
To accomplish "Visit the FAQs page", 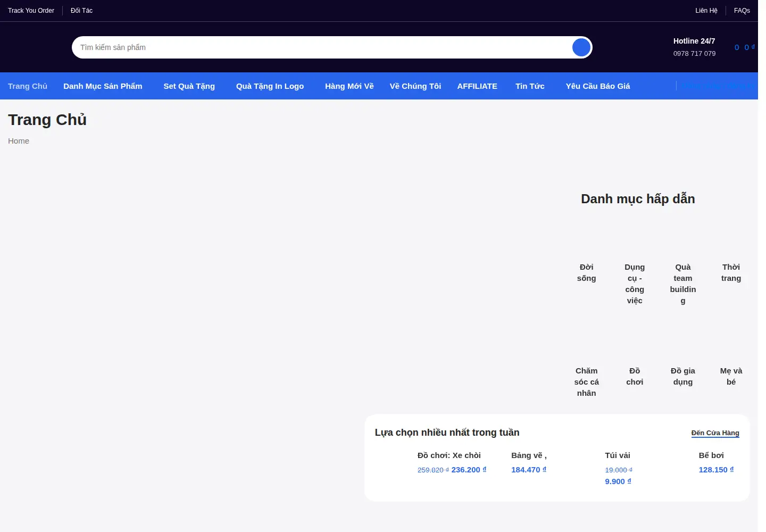I will (742, 11).
